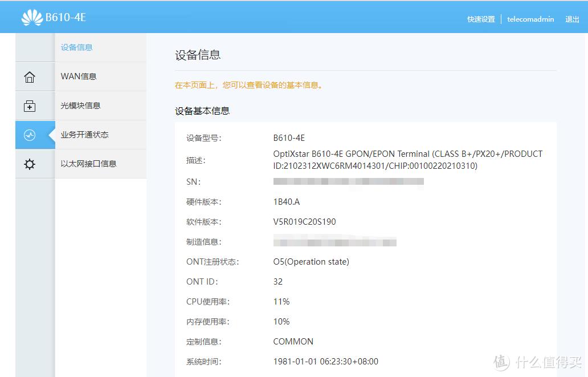Click the Huawei logo in the header
Screen dimensions: 588x377
coord(33,17)
